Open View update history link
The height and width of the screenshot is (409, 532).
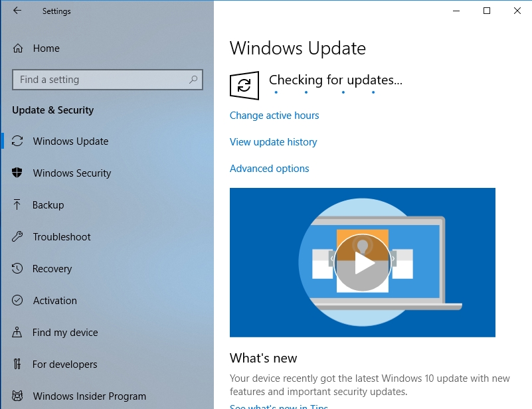[x=273, y=142]
